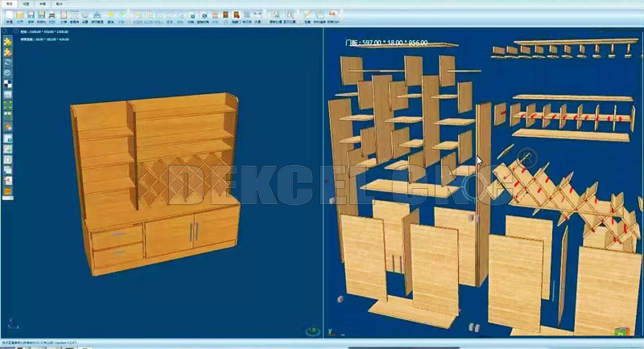The height and width of the screenshot is (349, 644).
Task: Click the circular checkmark sidebar icon
Action: pyautogui.click(x=7, y=73)
